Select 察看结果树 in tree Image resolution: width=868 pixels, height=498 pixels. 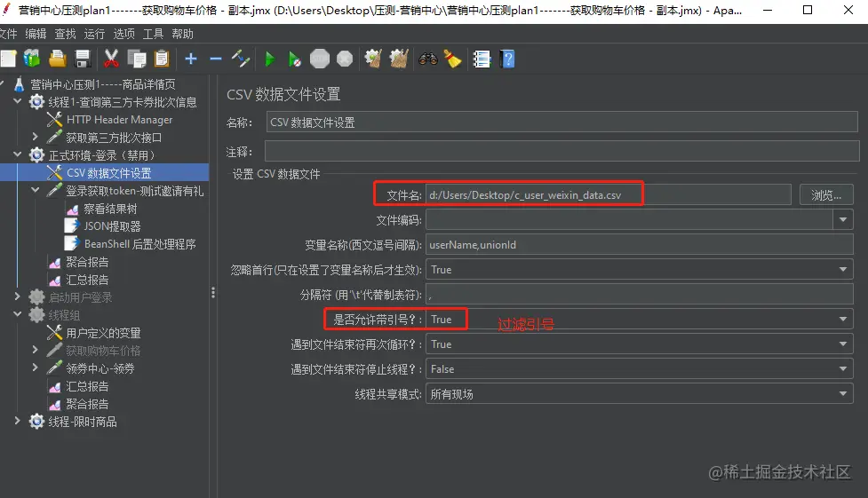109,209
